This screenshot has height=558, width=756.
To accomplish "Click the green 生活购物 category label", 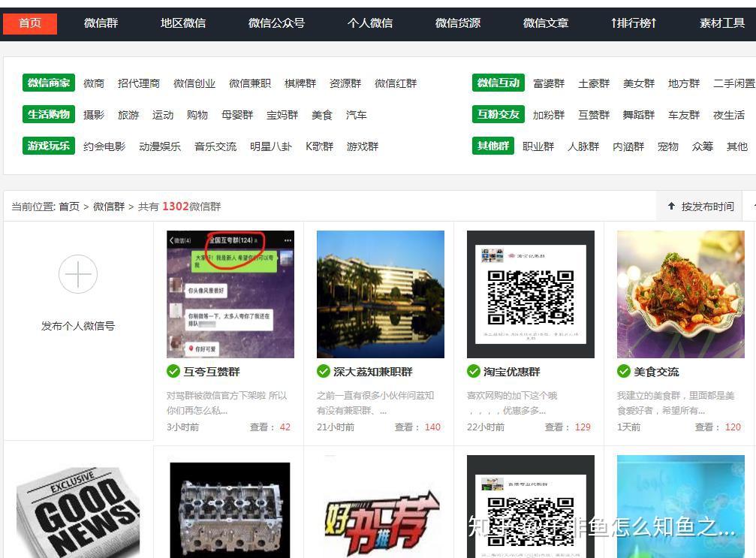I will pos(49,114).
